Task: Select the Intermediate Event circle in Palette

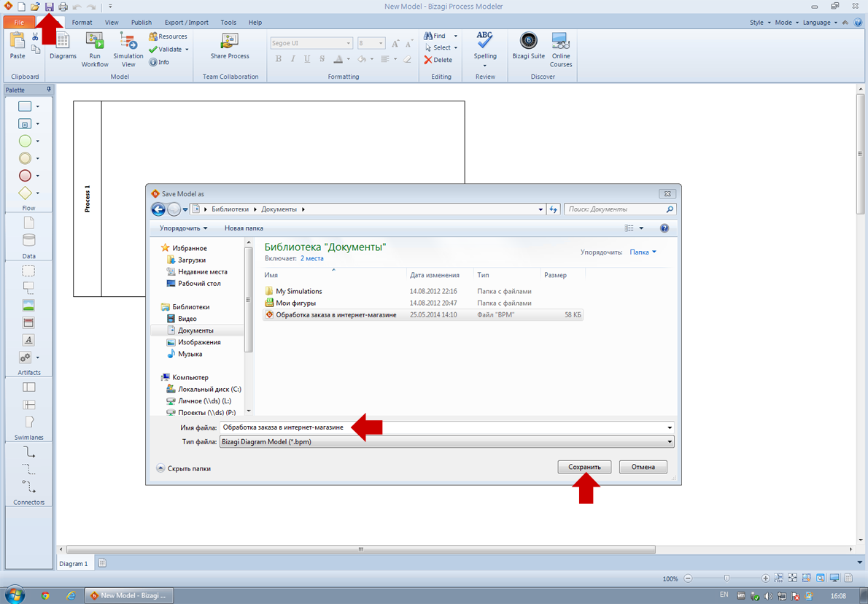Action: pos(25,158)
